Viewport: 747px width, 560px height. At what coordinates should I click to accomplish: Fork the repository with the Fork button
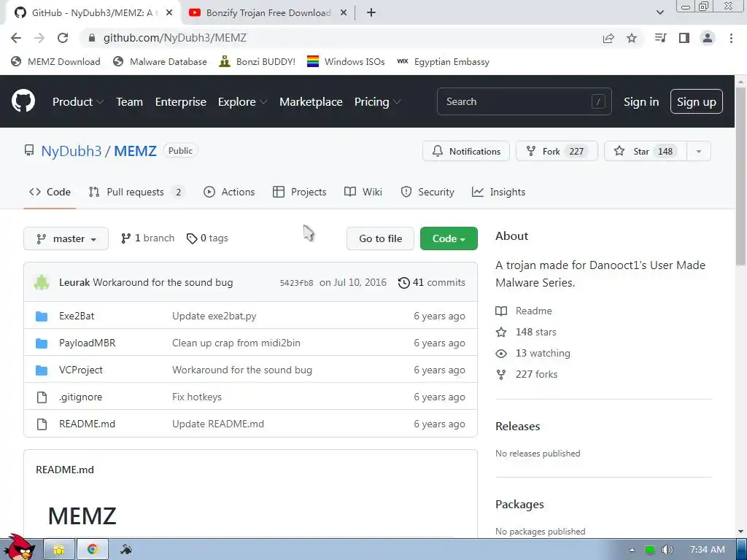(557, 152)
